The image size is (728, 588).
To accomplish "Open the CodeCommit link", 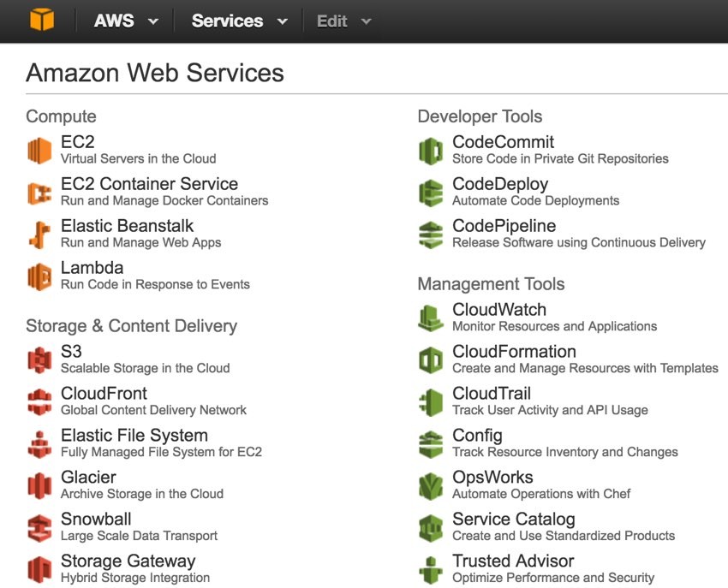I will click(504, 142).
